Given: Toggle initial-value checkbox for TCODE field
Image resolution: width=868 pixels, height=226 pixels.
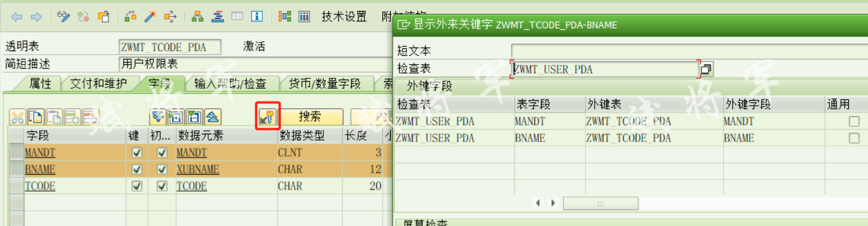Looking at the screenshot, I should coord(162,186).
